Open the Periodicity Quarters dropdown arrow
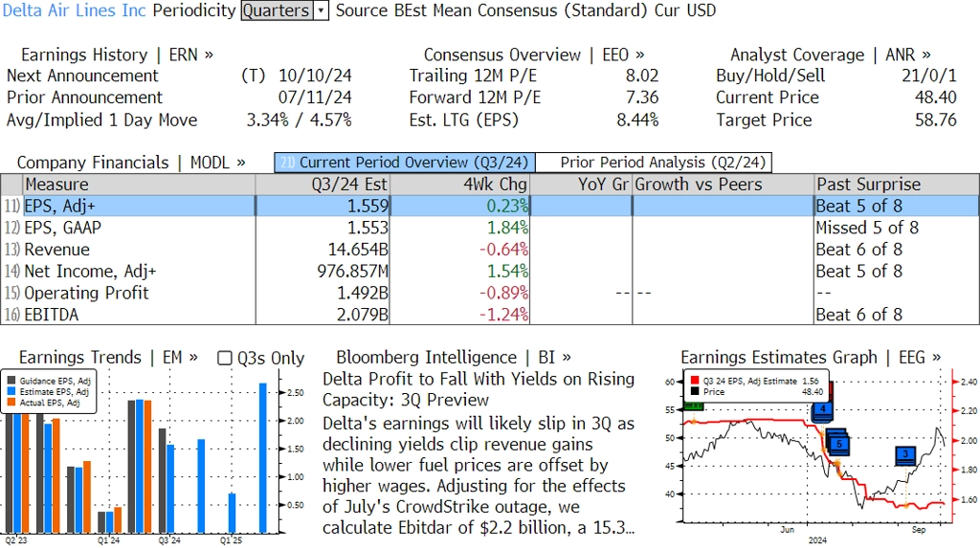Screen dimensions: 980x548 point(322,11)
